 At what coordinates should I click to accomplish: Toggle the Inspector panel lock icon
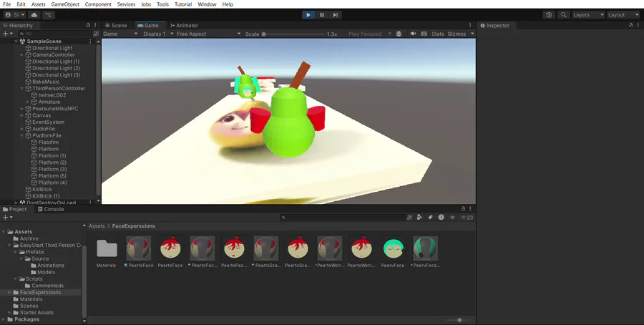tap(631, 25)
